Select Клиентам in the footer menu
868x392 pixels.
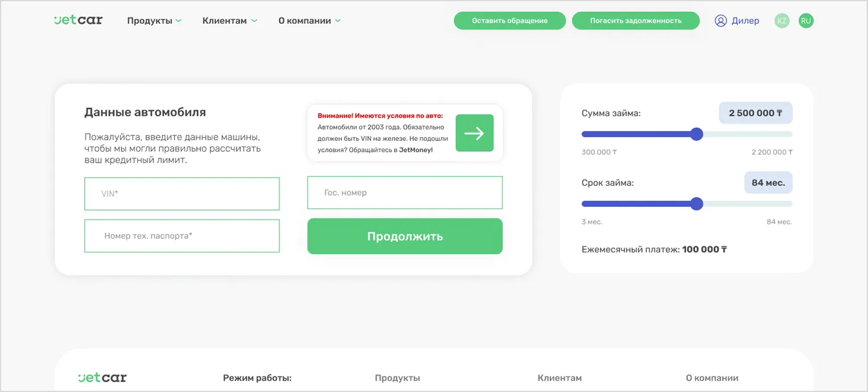pyautogui.click(x=559, y=377)
